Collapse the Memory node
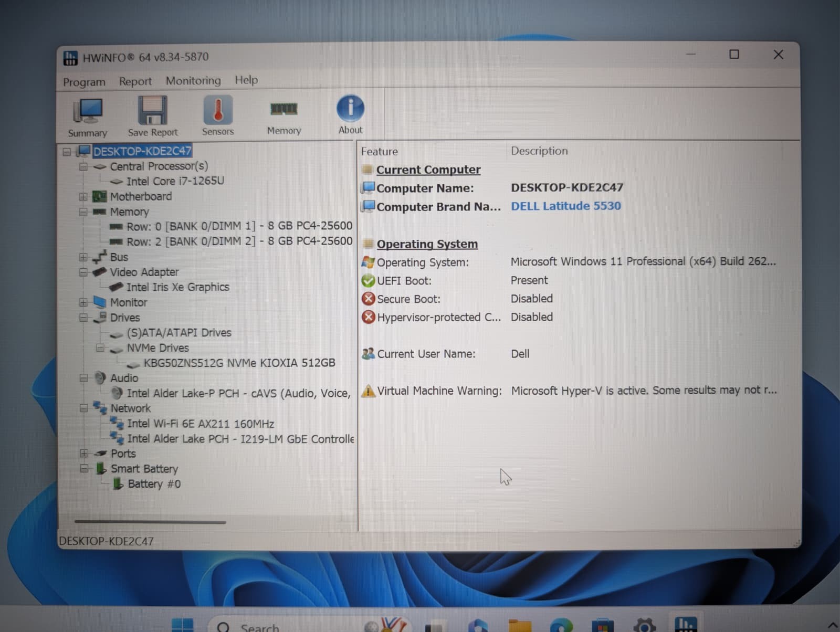Screen dimensions: 840x632 (83, 212)
